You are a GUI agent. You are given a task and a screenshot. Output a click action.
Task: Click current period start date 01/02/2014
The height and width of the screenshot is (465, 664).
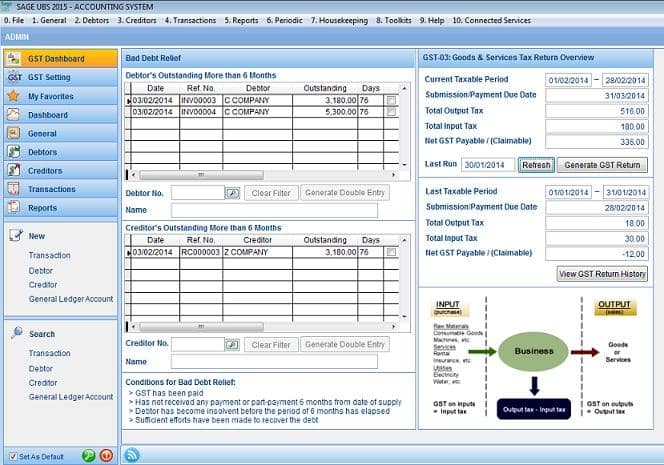pos(568,80)
